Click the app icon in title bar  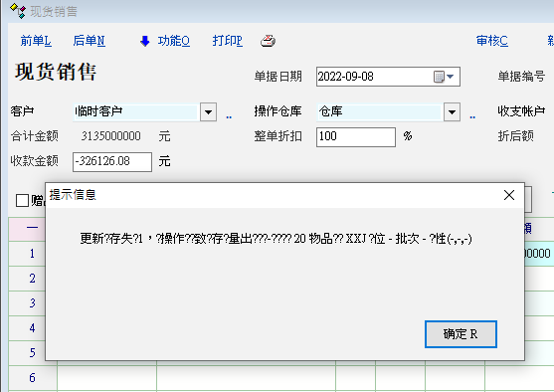pos(18,11)
